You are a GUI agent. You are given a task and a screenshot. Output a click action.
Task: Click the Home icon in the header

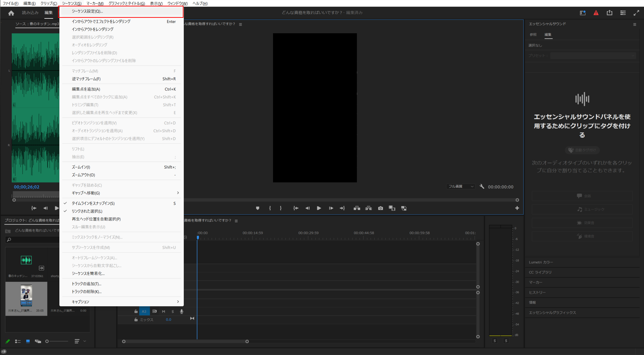11,13
